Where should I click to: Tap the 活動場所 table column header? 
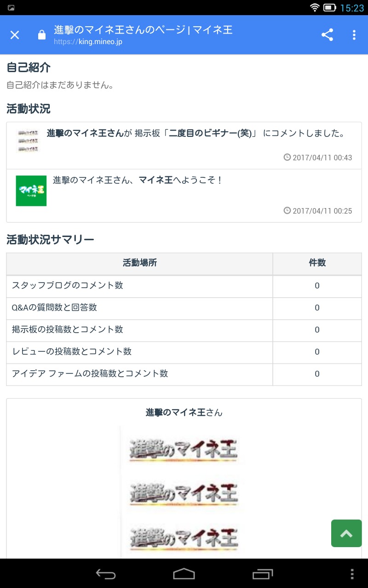(x=139, y=263)
